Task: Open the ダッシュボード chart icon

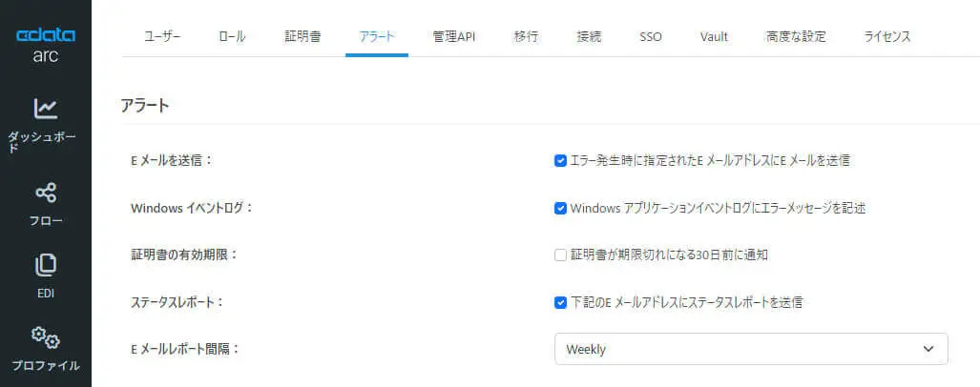Action: (x=46, y=109)
